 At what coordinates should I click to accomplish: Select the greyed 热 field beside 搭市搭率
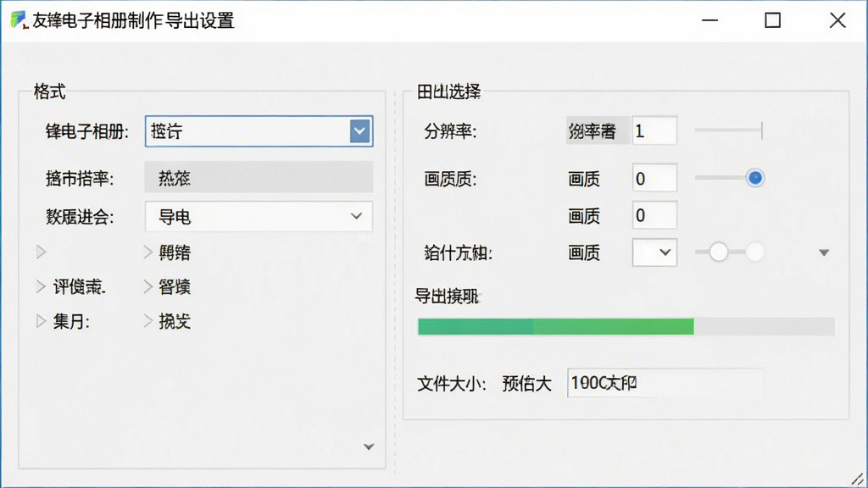tap(259, 178)
